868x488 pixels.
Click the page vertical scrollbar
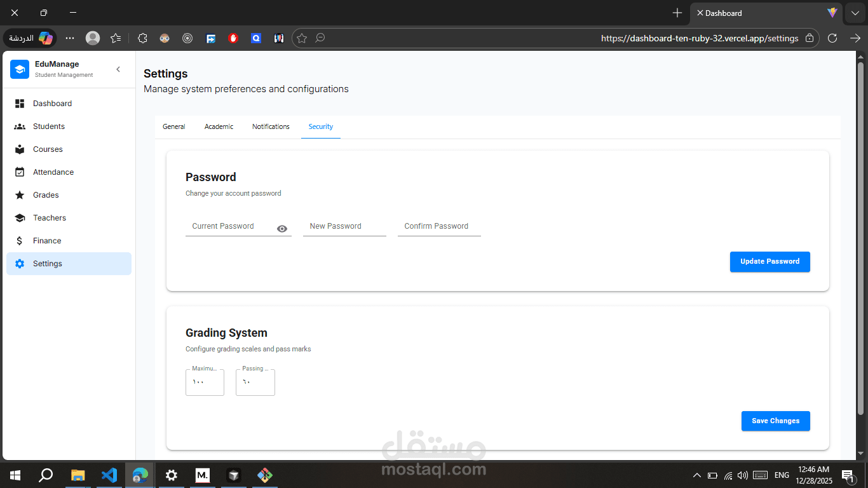861,238
